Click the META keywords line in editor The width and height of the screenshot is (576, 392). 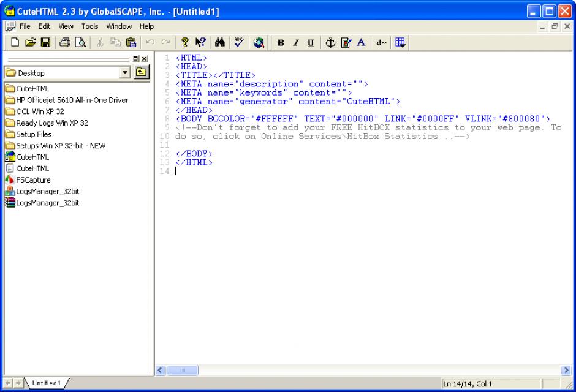point(263,93)
